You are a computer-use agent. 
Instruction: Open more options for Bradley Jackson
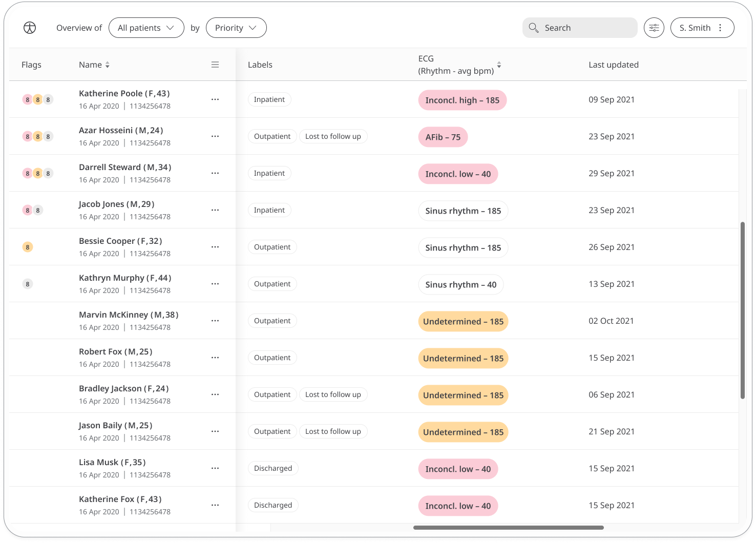pyautogui.click(x=215, y=394)
